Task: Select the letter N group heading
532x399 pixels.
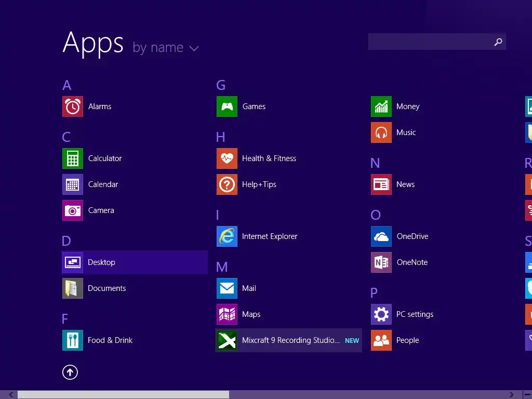Action: click(375, 163)
